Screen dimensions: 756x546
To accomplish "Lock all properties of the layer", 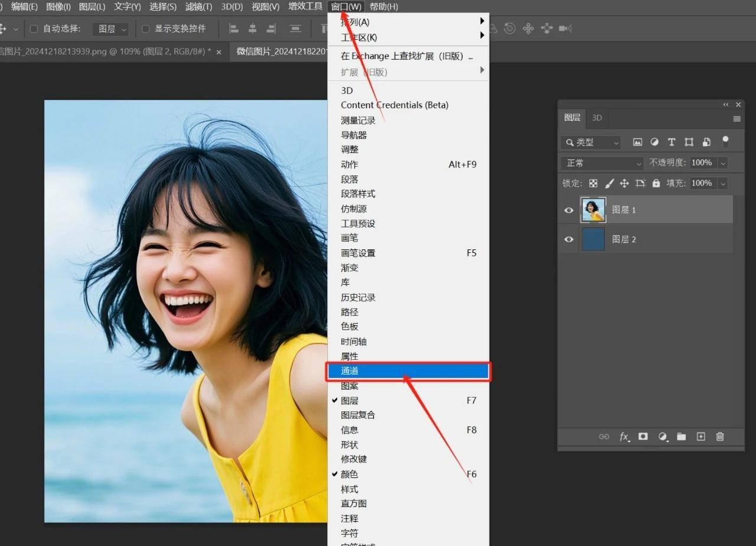I will [x=656, y=183].
